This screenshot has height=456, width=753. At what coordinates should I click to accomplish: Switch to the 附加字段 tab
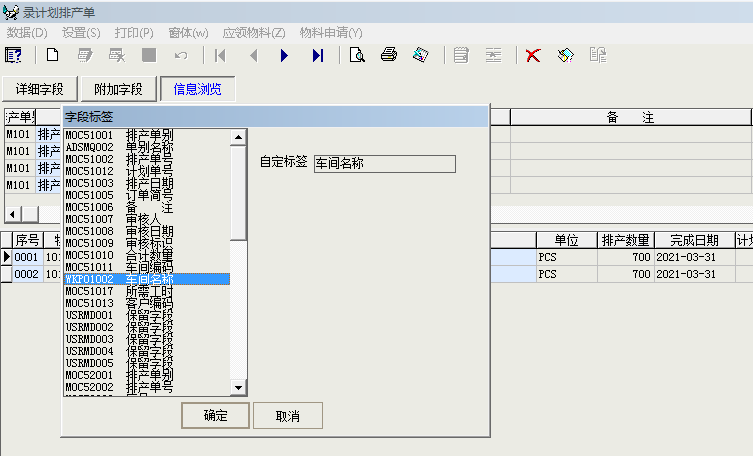pos(118,89)
